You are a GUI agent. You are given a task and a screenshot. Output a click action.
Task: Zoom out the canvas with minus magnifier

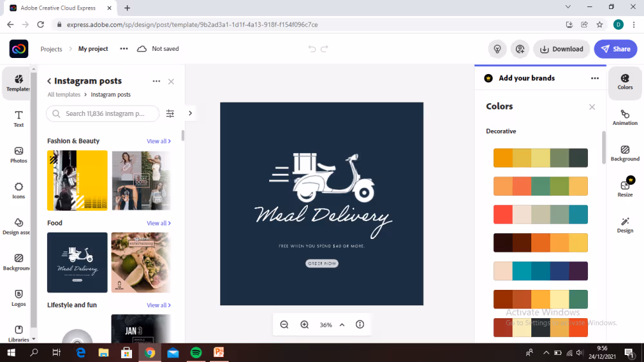284,325
